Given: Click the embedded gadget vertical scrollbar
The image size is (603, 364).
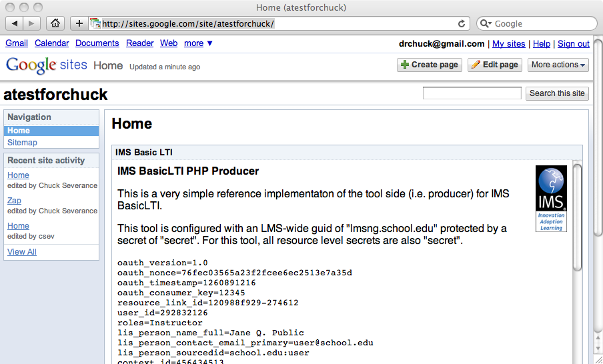Looking at the screenshot, I should pos(577,217).
